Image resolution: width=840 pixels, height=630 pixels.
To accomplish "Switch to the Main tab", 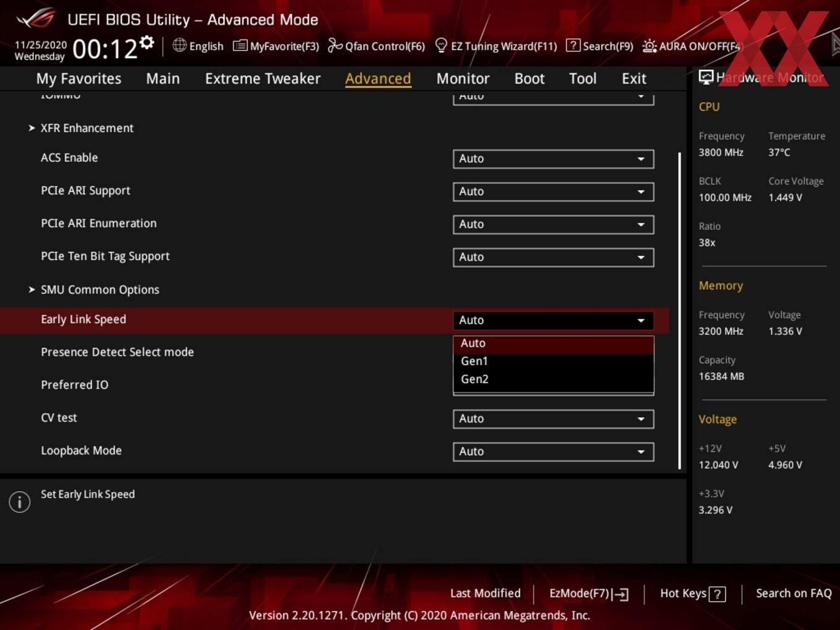I will [163, 78].
